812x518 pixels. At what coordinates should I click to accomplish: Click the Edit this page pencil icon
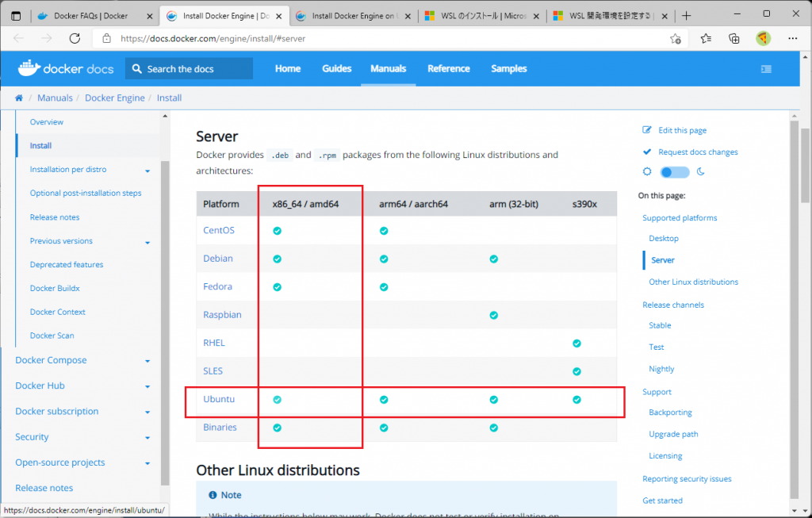(x=647, y=130)
